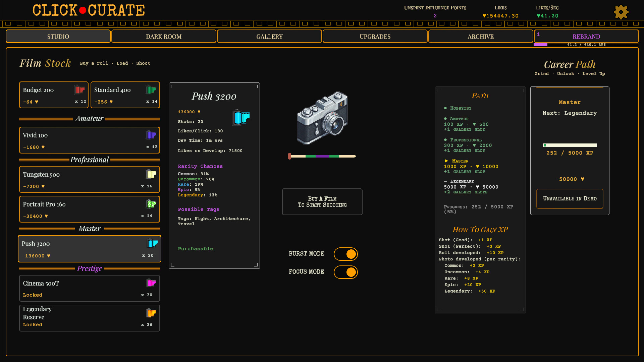Click the magenta Cinema 500T film roll icon

click(x=151, y=283)
